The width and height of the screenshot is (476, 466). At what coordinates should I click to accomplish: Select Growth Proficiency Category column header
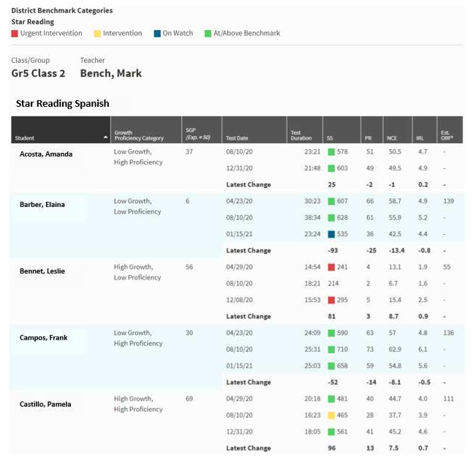[x=146, y=129]
